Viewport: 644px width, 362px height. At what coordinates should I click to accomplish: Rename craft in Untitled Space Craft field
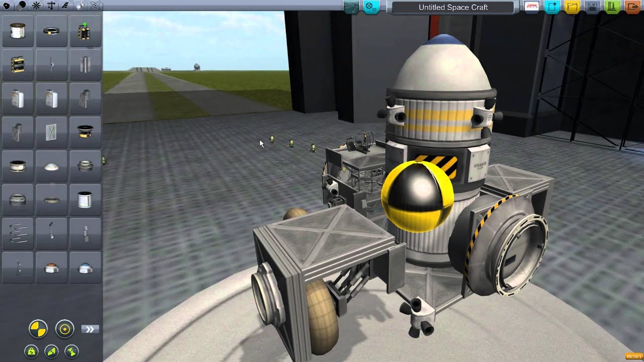pyautogui.click(x=453, y=8)
